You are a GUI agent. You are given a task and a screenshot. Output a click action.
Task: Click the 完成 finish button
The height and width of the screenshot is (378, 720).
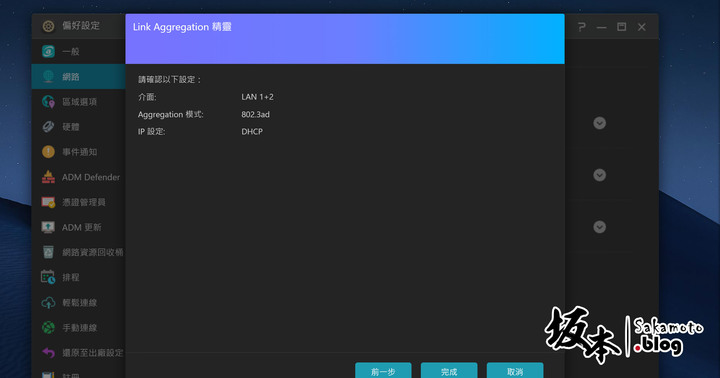[449, 371]
